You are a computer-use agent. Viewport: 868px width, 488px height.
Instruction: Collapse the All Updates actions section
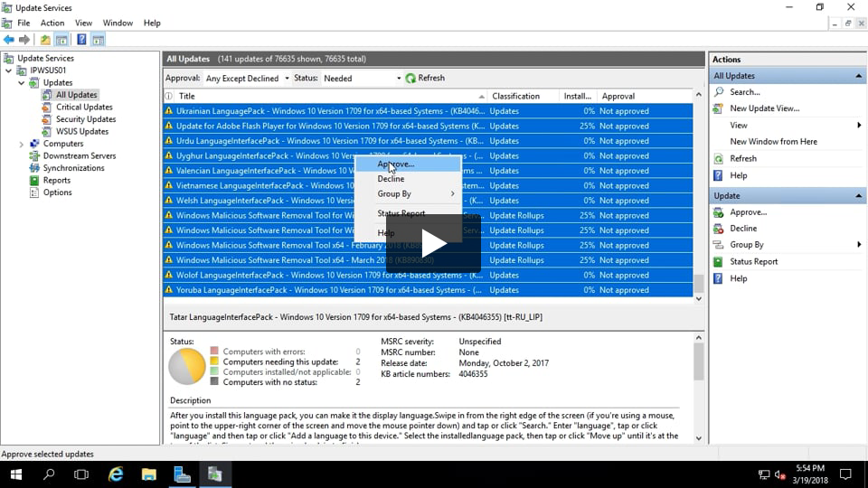pos(858,76)
